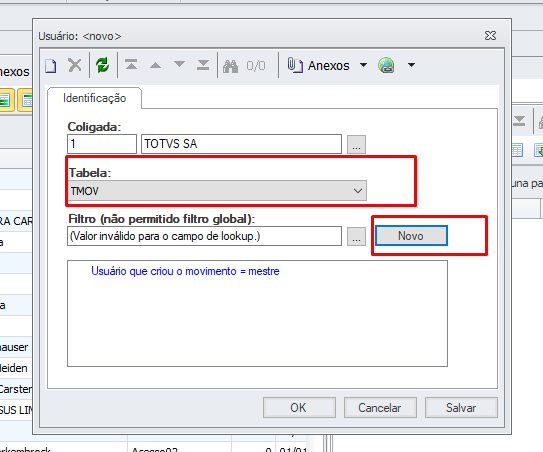543x452 pixels.
Task: Click the delete X toolbar icon
Action: tap(74, 65)
